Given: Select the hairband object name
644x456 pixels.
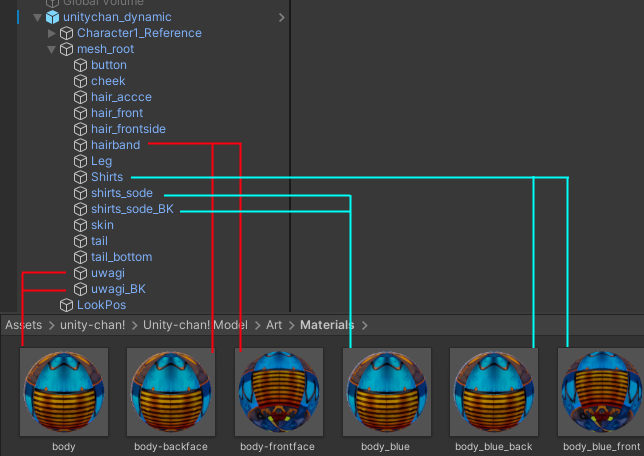Looking at the screenshot, I should 115,145.
